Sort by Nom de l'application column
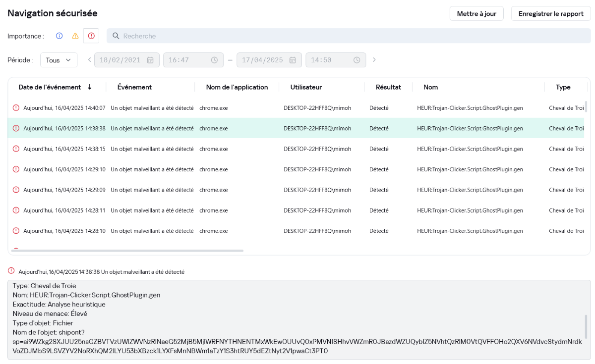The height and width of the screenshot is (364, 595). pos(237,87)
